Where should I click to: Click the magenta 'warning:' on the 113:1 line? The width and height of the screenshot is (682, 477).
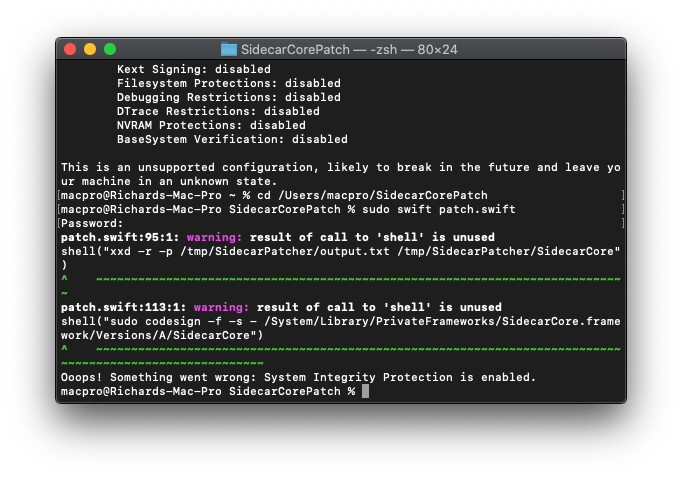tap(221, 307)
